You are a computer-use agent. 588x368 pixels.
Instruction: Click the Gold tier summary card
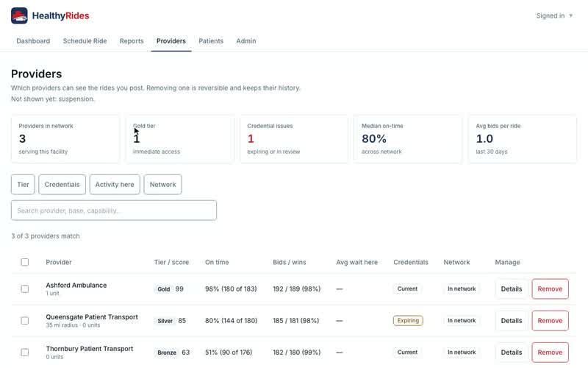tap(179, 139)
